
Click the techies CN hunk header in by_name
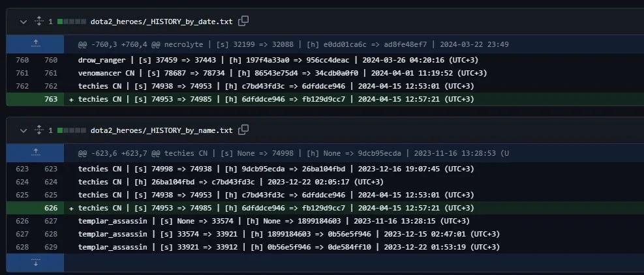pyautogui.click(x=293, y=153)
